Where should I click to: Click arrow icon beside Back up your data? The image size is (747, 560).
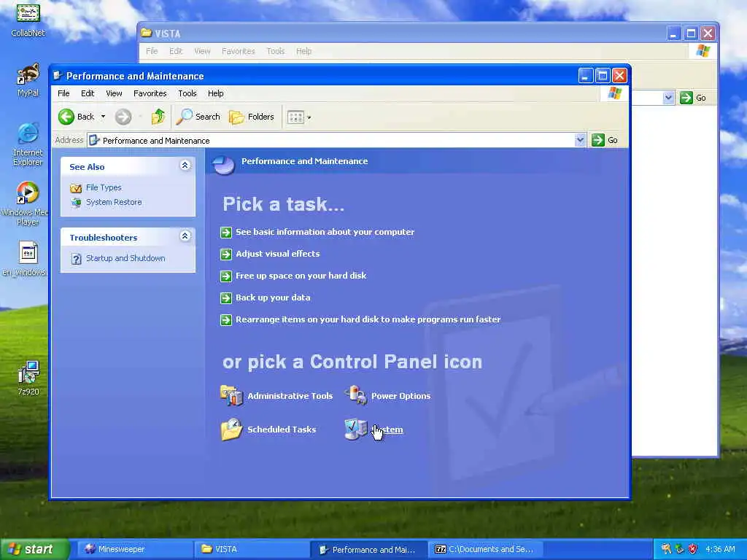pyautogui.click(x=226, y=298)
